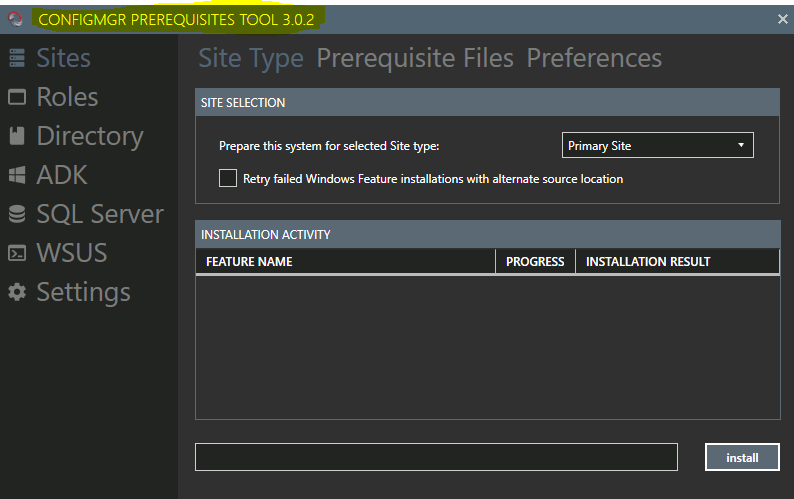Click the installation progress bar
Screen dimensions: 794x499
(x=436, y=457)
